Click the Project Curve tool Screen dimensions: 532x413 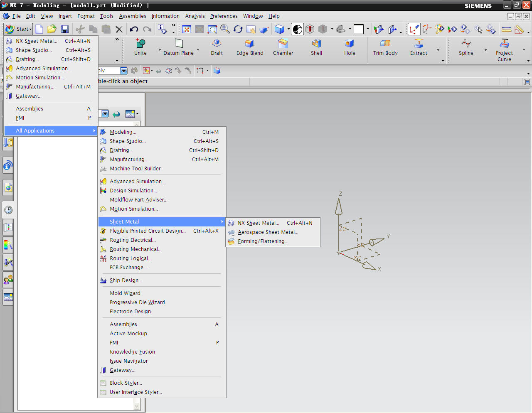point(504,50)
